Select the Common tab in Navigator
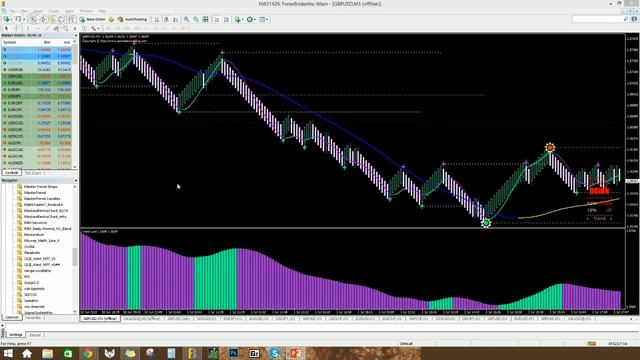640x360 pixels. 11,317
